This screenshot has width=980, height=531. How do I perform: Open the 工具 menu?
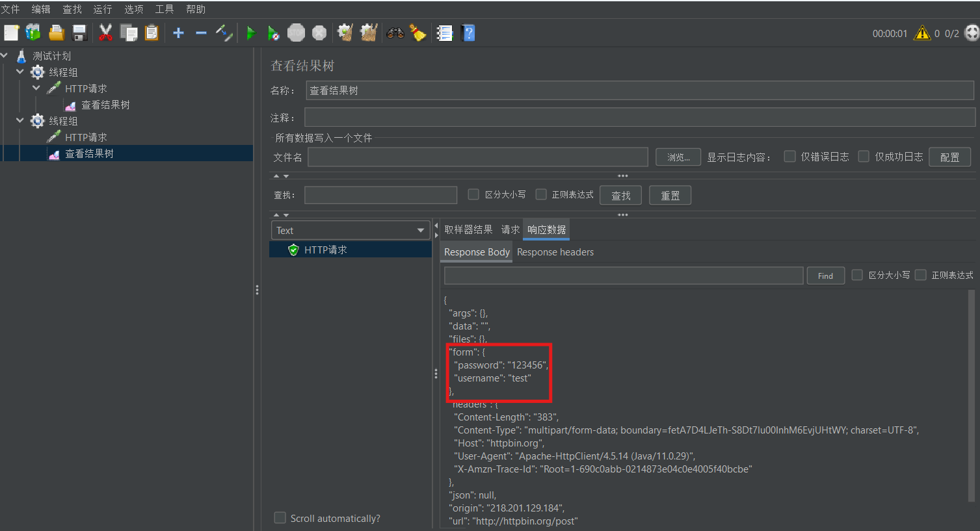165,9
